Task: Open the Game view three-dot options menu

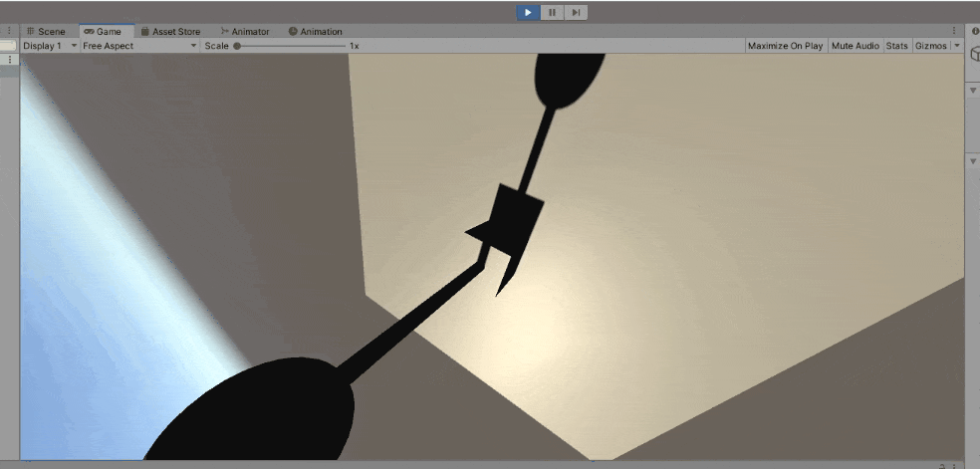Action: click(954, 31)
